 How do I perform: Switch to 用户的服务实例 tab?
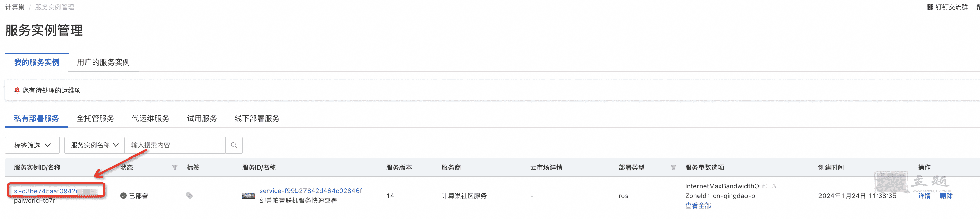[x=103, y=62]
